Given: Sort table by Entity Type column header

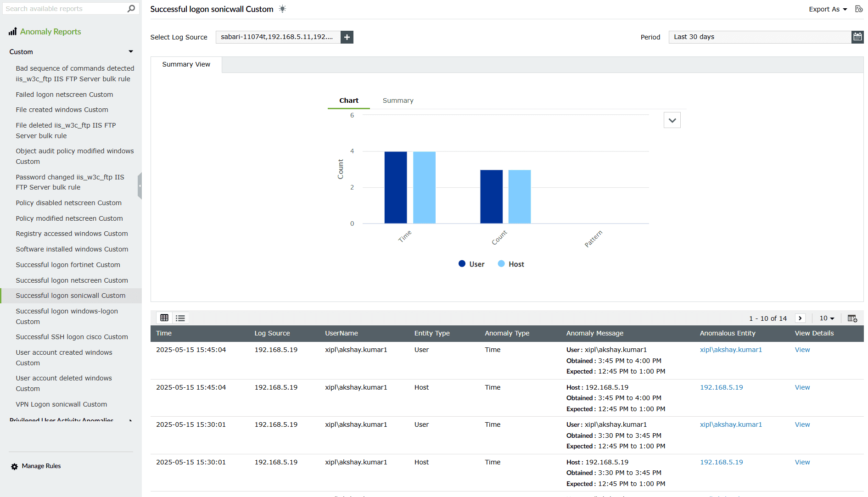Looking at the screenshot, I should click(432, 333).
